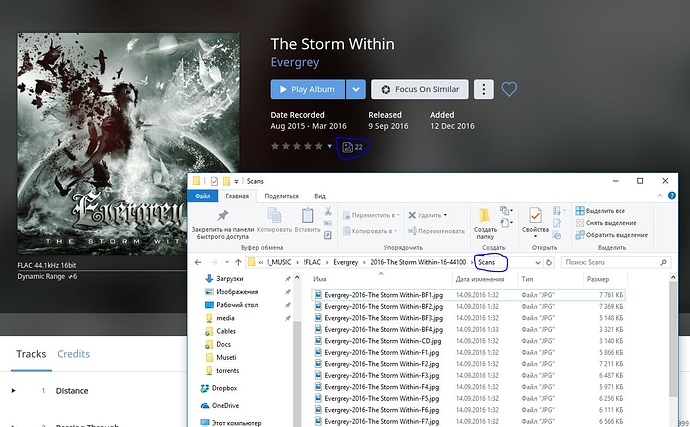The width and height of the screenshot is (690, 427).
Task: Click the file list vertical scrollbar
Action: [x=673, y=339]
